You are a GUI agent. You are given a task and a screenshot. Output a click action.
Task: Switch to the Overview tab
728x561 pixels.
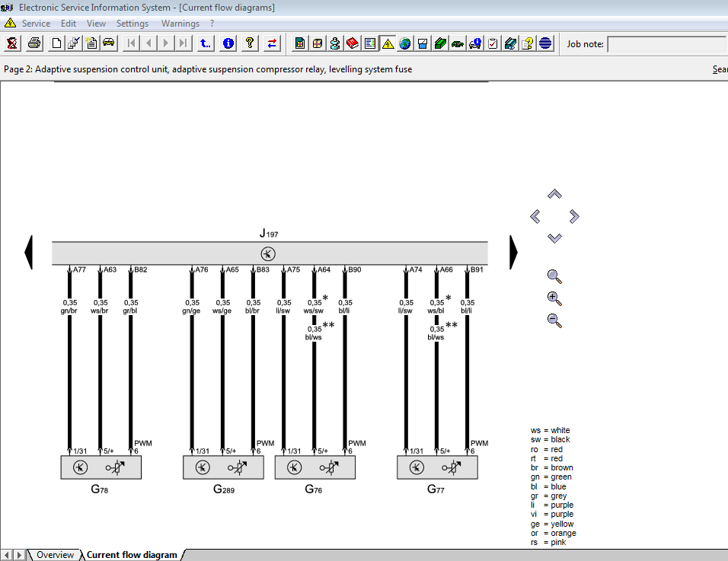55,555
